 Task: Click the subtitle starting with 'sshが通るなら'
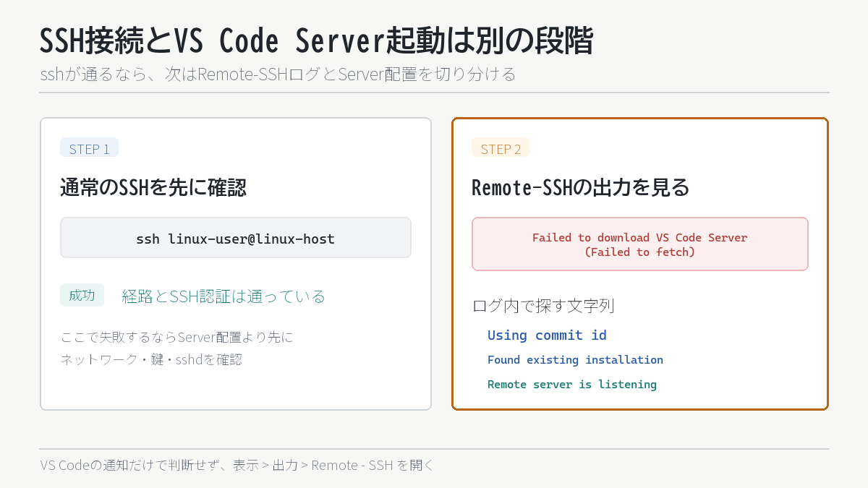pyautogui.click(x=278, y=74)
